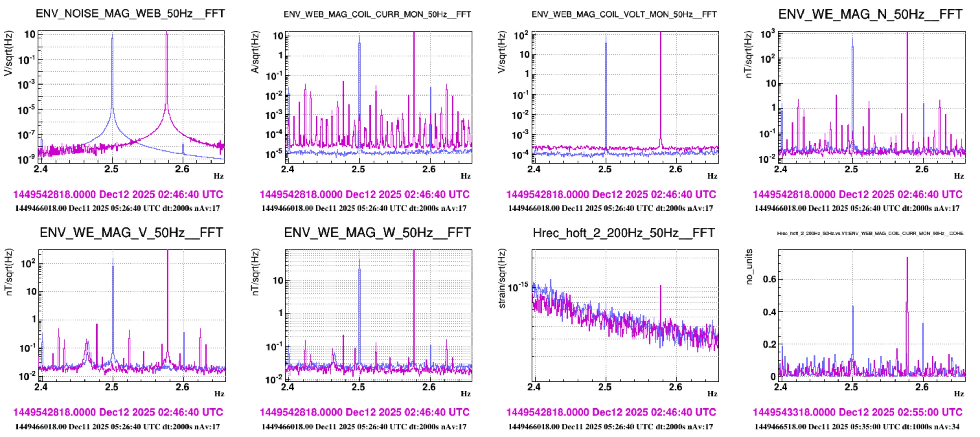980x437 pixels.
Task: Click the V/sqrt(Hz) axis label of the first plot
Action: coord(8,53)
